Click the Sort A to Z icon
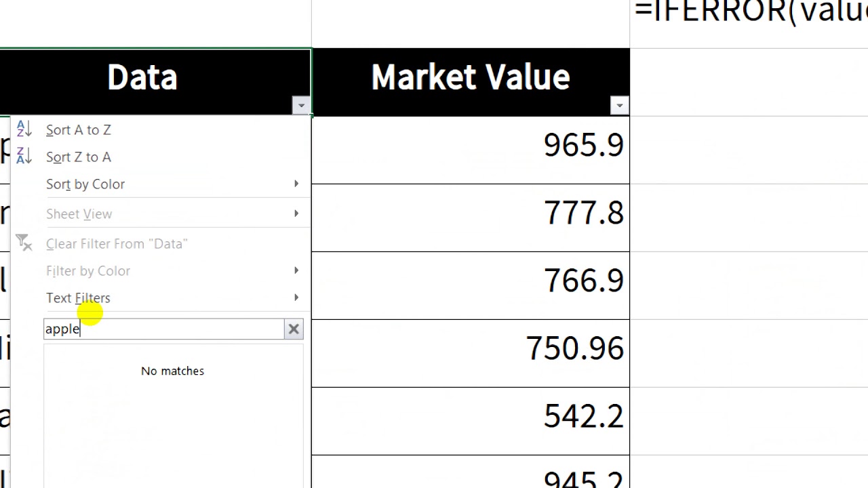 point(24,129)
